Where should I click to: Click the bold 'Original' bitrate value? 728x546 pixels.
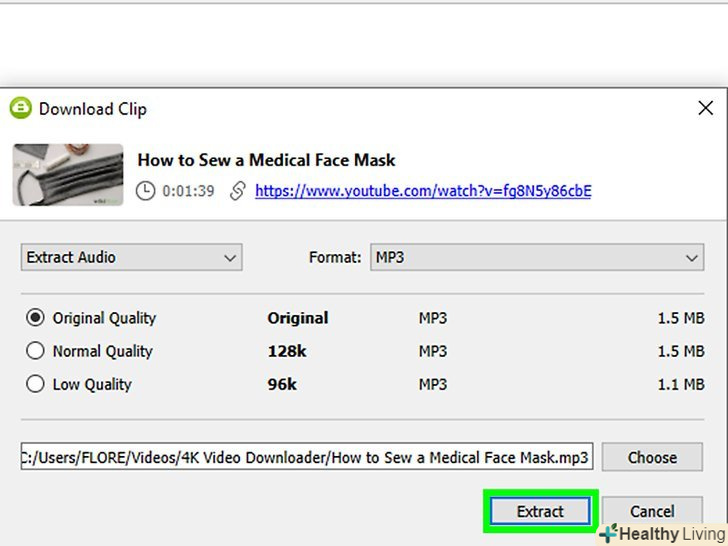coord(298,318)
